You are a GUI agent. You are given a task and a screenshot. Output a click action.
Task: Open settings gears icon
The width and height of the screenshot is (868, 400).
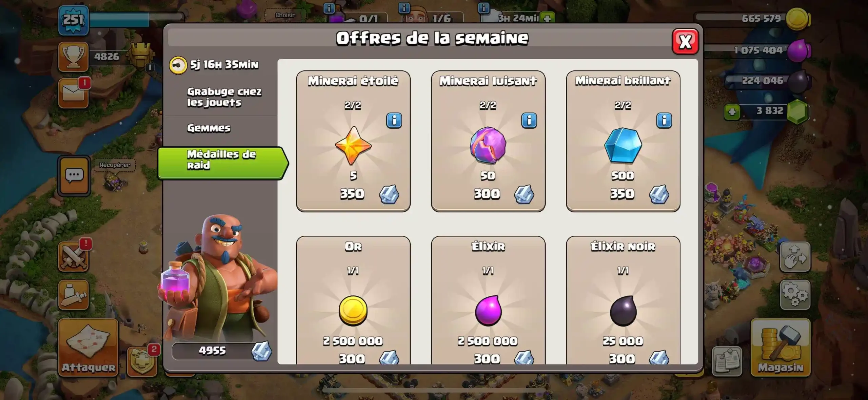click(x=795, y=294)
